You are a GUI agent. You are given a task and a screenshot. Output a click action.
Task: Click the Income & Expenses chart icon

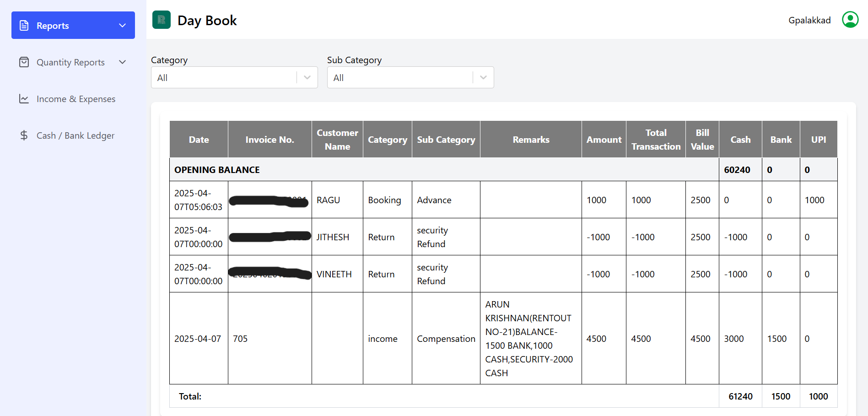click(x=24, y=99)
